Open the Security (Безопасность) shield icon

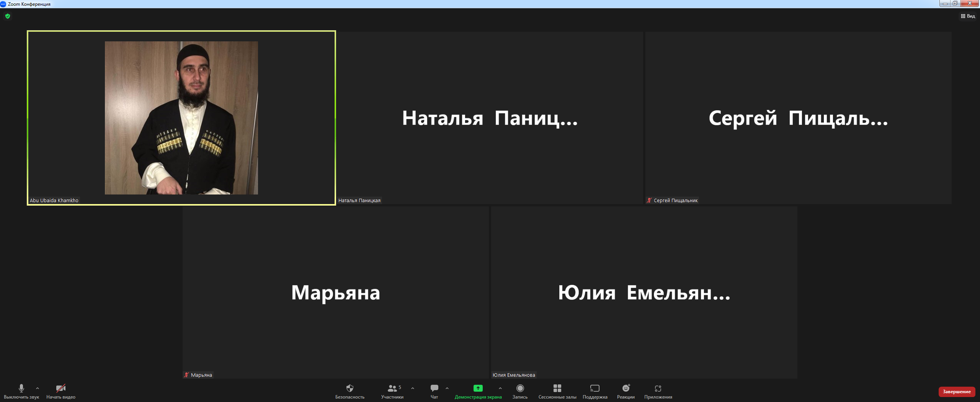click(350, 389)
